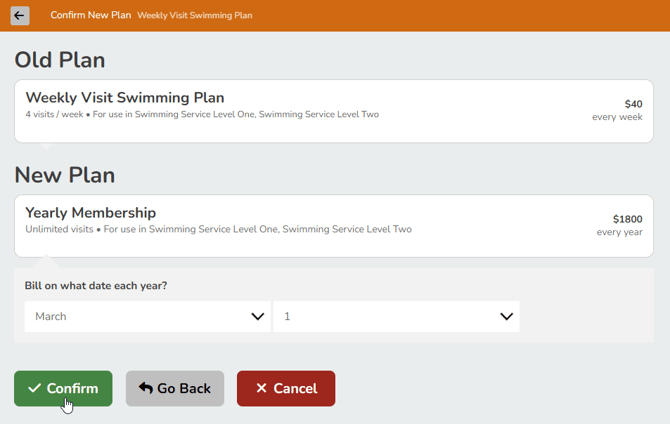The width and height of the screenshot is (670, 424).
Task: Click the checkmark icon on Confirm
Action: [x=34, y=389]
